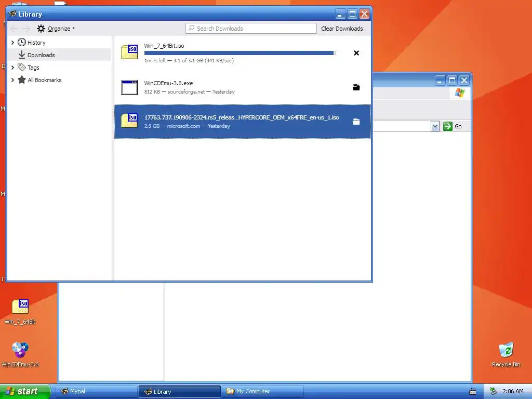Minimize the Library window
532x399 pixels.
coord(340,14)
